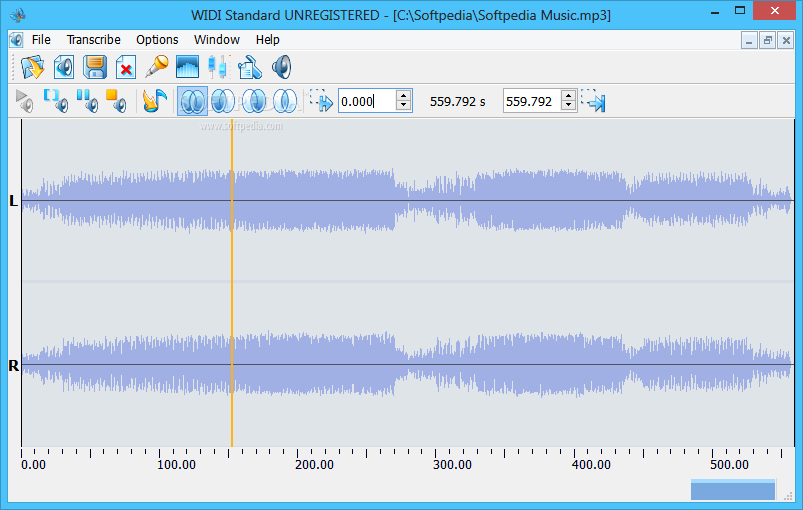This screenshot has height=510, width=803.
Task: Click the WIDI app icon in title bar
Action: pos(18,15)
